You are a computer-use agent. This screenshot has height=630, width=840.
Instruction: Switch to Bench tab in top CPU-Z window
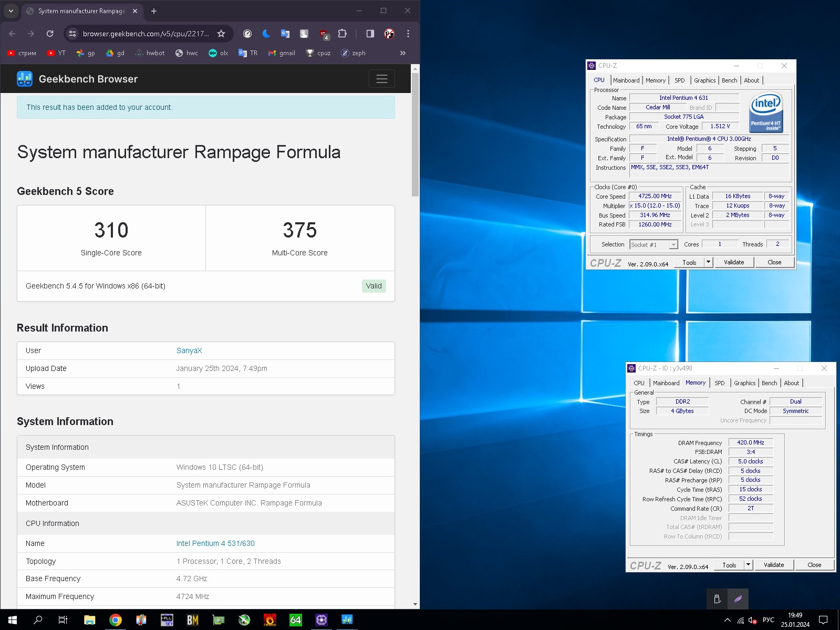point(729,80)
